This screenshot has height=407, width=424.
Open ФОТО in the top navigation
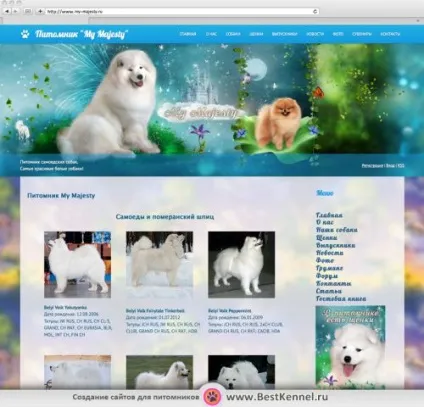(x=338, y=34)
